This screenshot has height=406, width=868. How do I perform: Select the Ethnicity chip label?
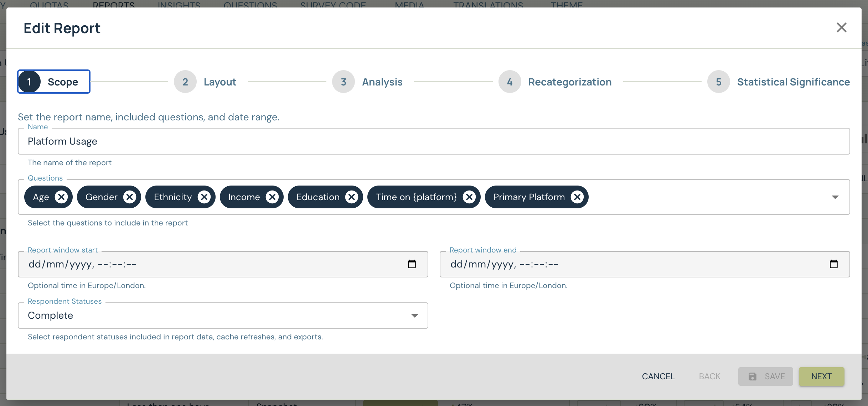173,197
